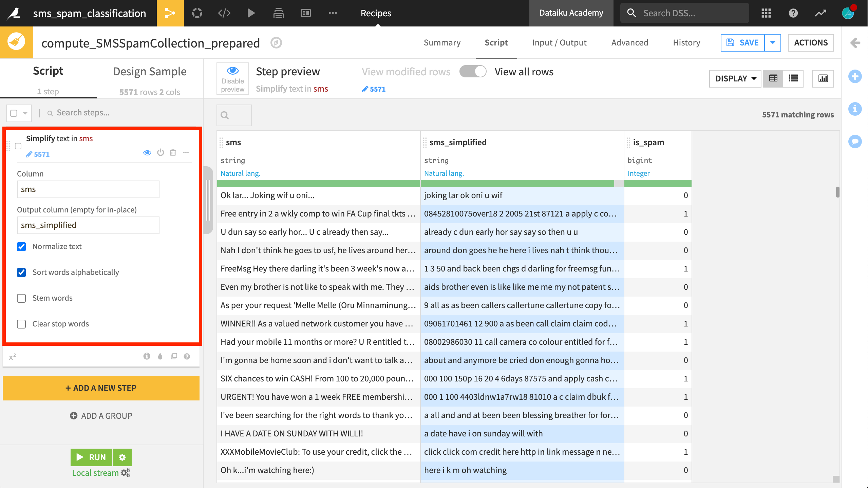The width and height of the screenshot is (868, 488).
Task: Disable the step with the power icon
Action: tap(161, 152)
